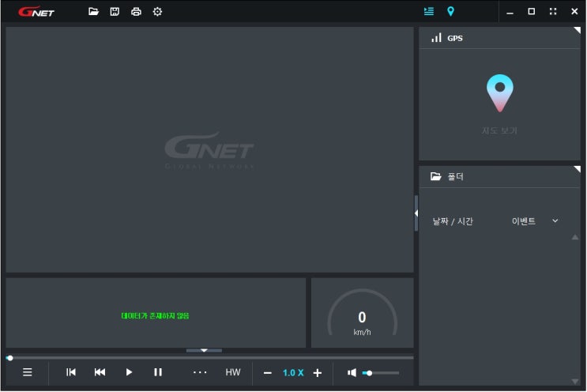
Task: Click the rewind button
Action: (100, 372)
